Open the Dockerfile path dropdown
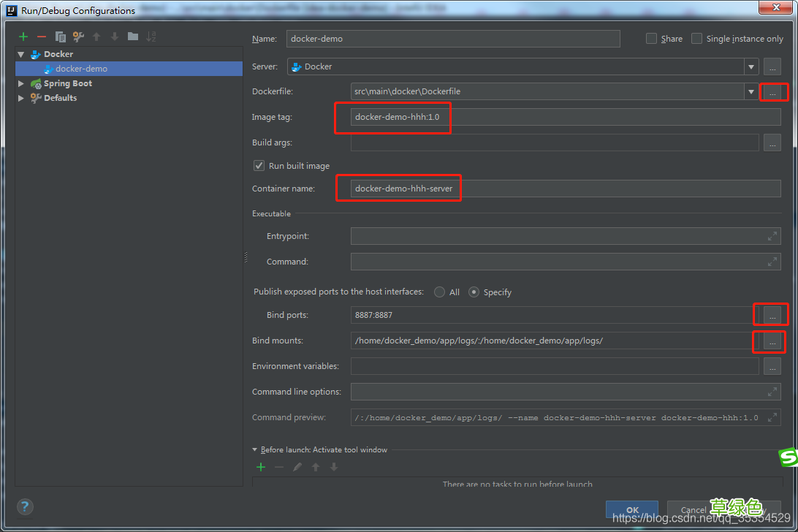 point(751,91)
